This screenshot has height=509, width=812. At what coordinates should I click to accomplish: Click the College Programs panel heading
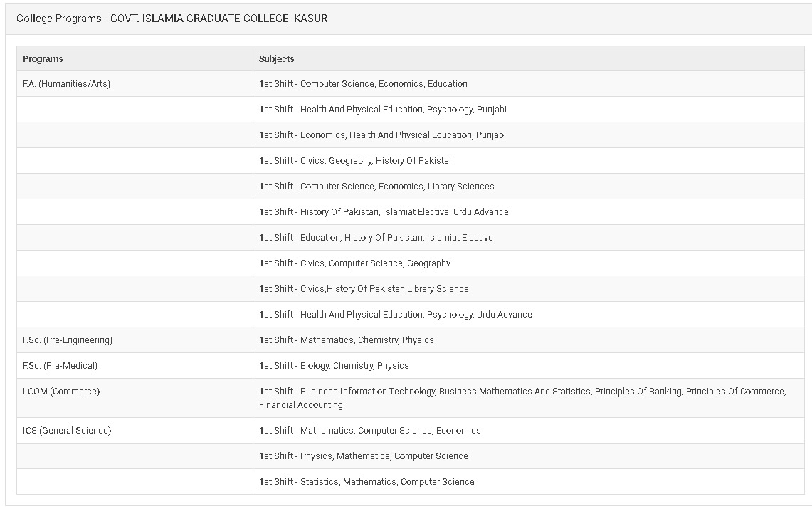tap(172, 19)
